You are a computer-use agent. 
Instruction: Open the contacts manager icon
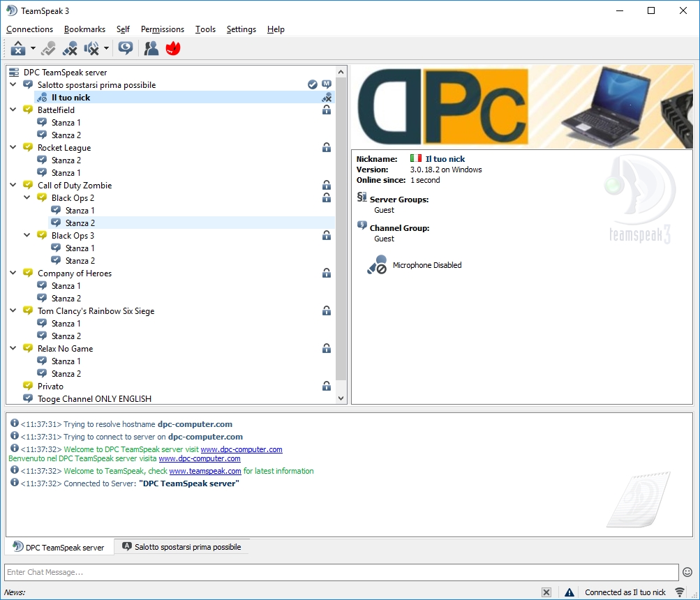point(151,48)
